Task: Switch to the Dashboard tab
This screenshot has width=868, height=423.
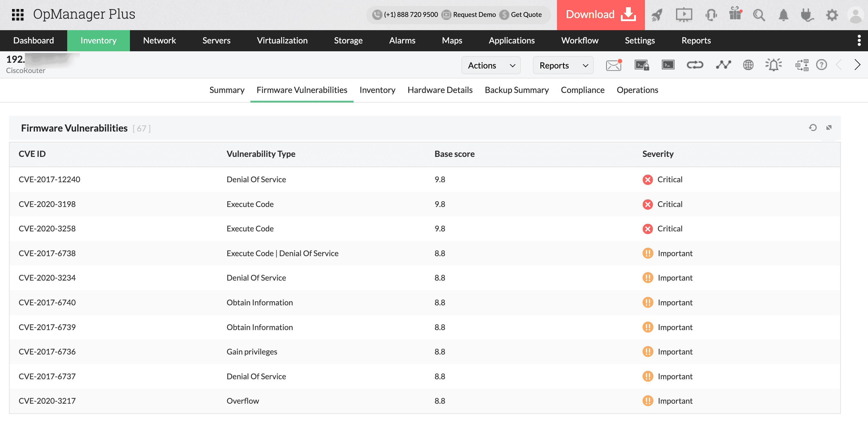Action: click(x=33, y=40)
